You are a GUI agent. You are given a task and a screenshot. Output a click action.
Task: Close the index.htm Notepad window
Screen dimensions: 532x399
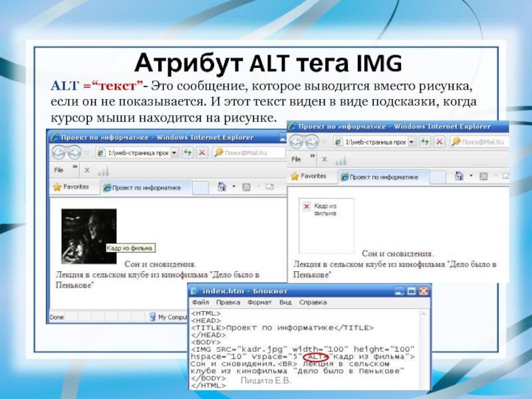pyautogui.click(x=424, y=291)
